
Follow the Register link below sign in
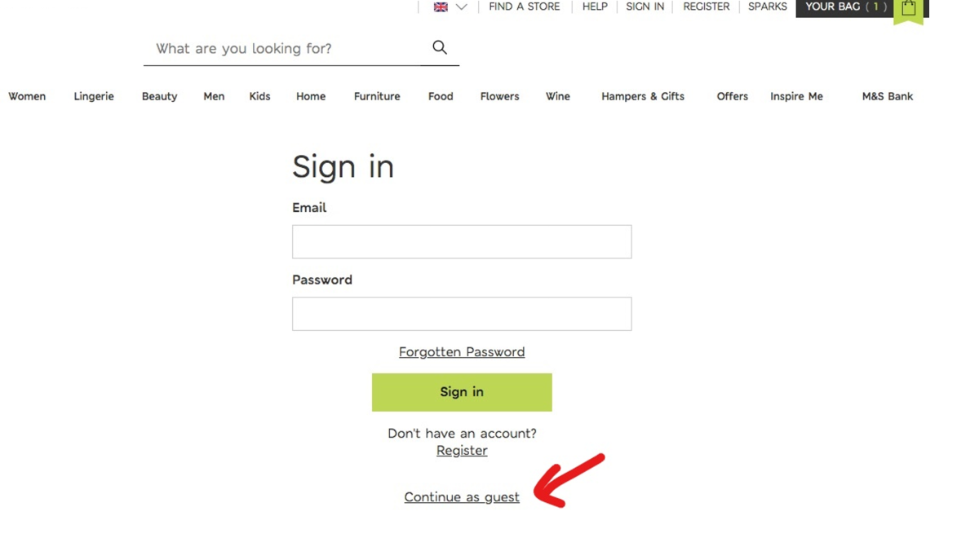click(462, 451)
